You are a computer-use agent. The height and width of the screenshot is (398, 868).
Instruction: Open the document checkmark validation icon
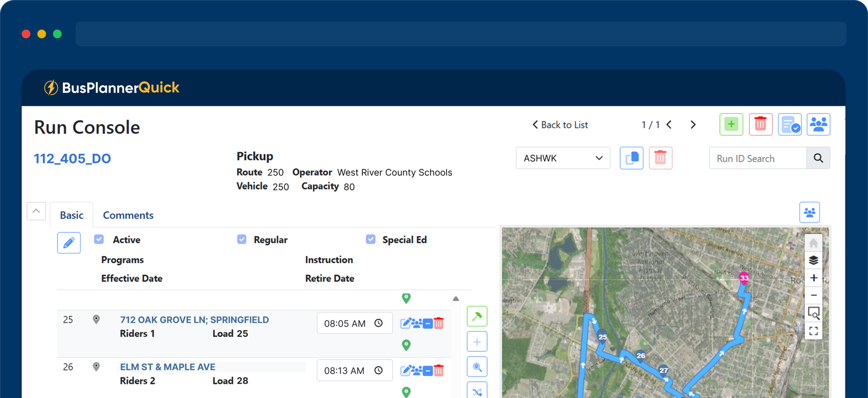[x=790, y=124]
